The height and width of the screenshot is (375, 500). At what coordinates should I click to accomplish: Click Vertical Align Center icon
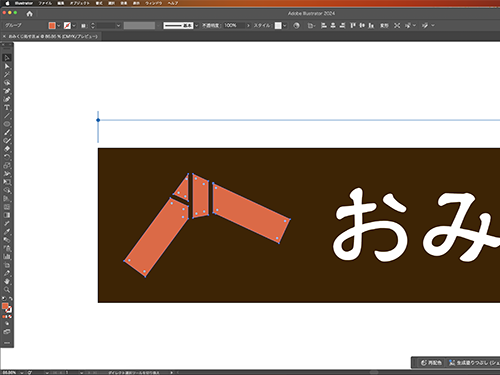(x=362, y=26)
